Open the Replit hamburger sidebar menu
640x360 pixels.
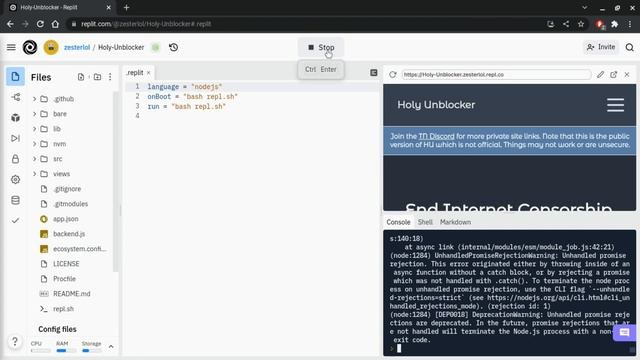[11, 47]
